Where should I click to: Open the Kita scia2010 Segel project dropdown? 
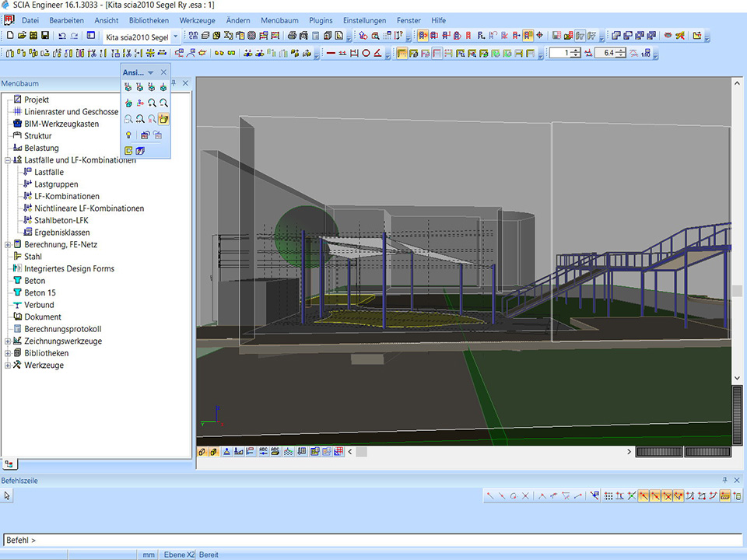pyautogui.click(x=175, y=36)
